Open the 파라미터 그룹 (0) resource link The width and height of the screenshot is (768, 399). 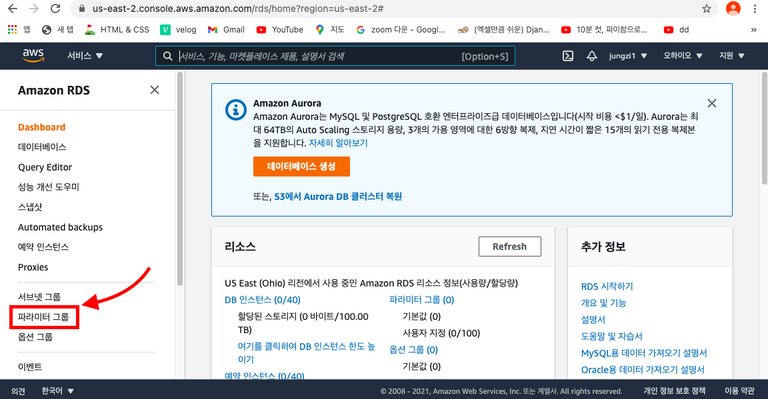pos(422,300)
